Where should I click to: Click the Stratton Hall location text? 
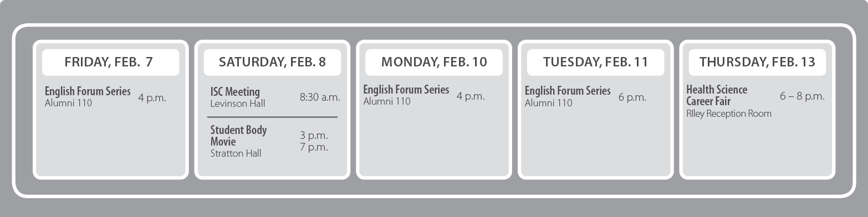(236, 153)
